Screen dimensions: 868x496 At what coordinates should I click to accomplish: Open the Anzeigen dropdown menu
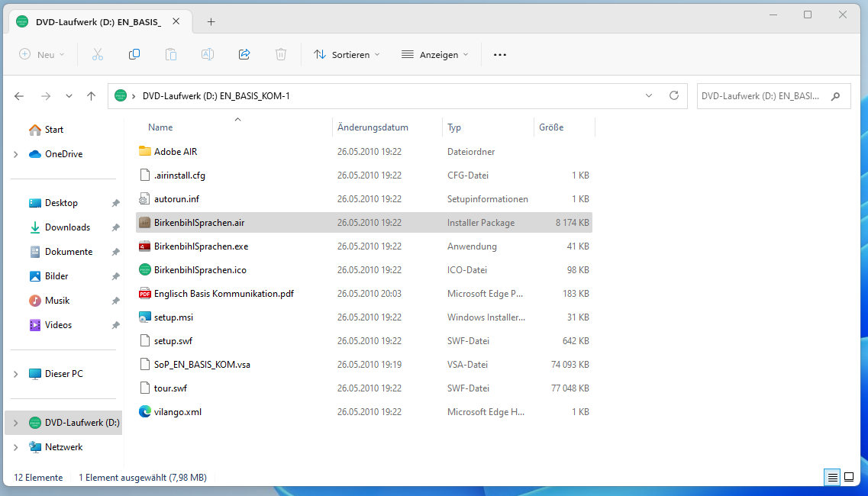click(435, 54)
